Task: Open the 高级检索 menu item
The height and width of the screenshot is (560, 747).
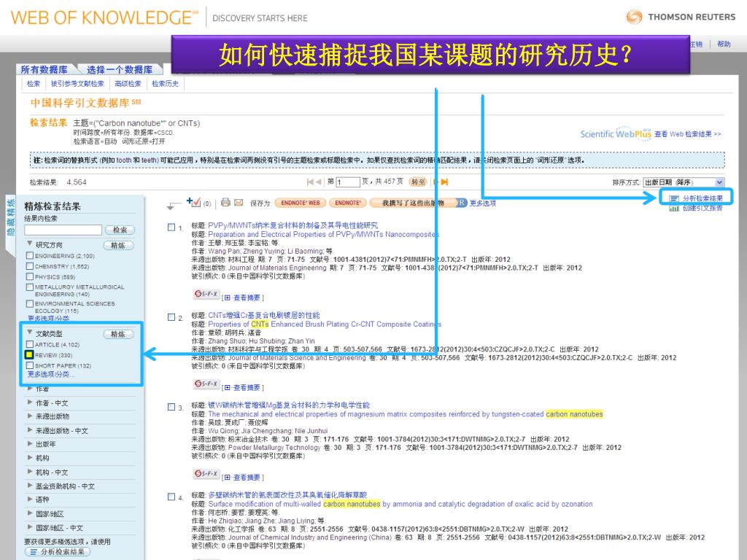Action: click(128, 84)
